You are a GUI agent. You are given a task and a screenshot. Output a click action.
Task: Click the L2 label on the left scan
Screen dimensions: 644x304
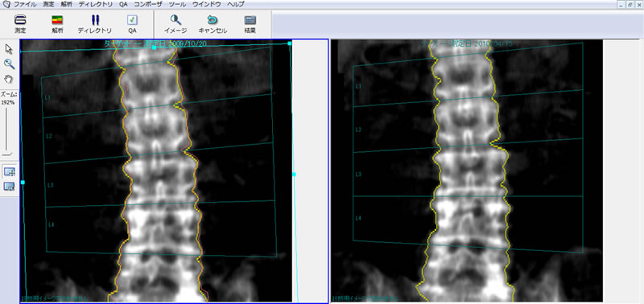click(48, 136)
